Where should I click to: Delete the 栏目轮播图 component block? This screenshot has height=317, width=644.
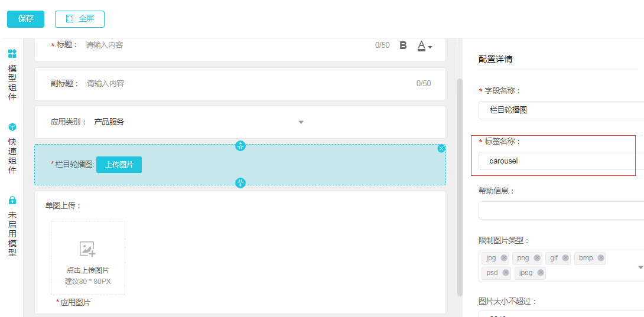click(x=441, y=148)
